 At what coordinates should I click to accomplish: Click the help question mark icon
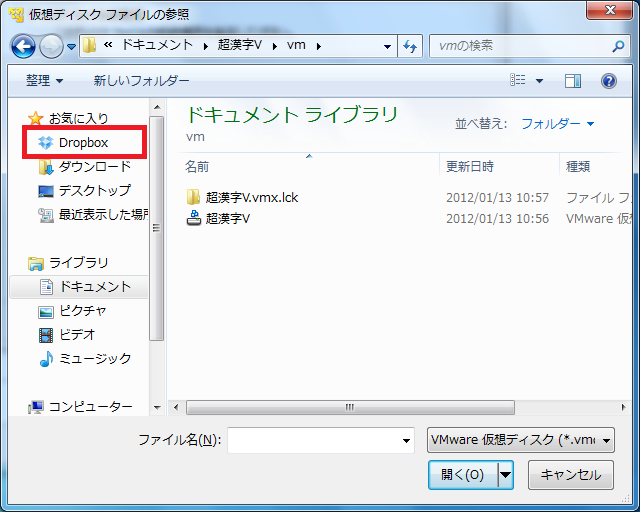[608, 81]
